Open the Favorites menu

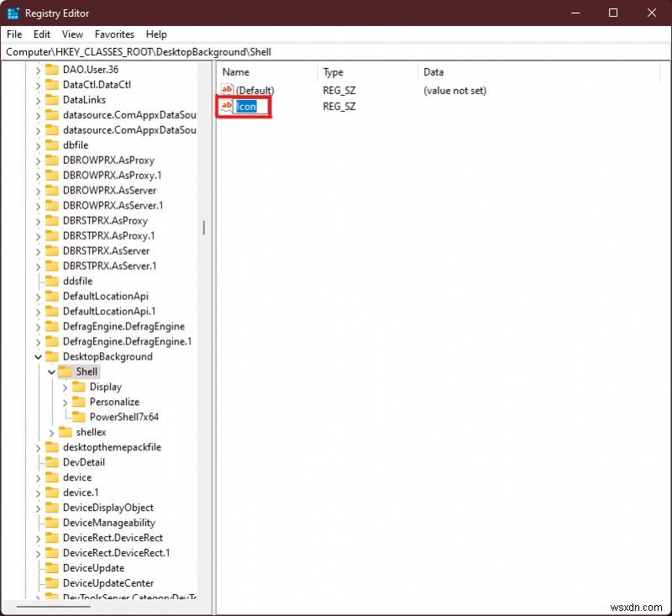click(x=114, y=34)
